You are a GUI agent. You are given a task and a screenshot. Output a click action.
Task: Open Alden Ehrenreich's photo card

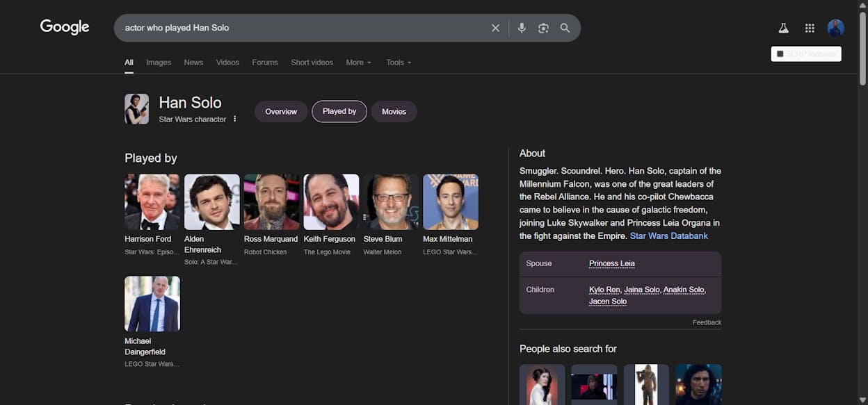pos(212,202)
